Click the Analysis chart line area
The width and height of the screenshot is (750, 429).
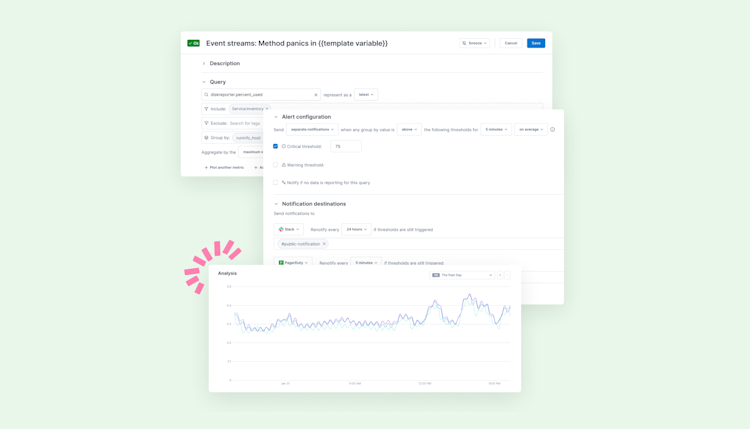pyautogui.click(x=371, y=316)
